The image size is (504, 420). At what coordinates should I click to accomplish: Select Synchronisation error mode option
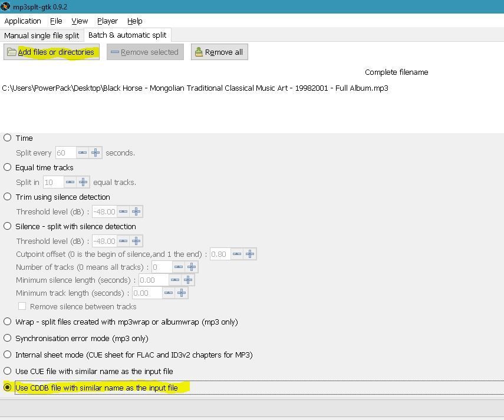[x=8, y=338]
